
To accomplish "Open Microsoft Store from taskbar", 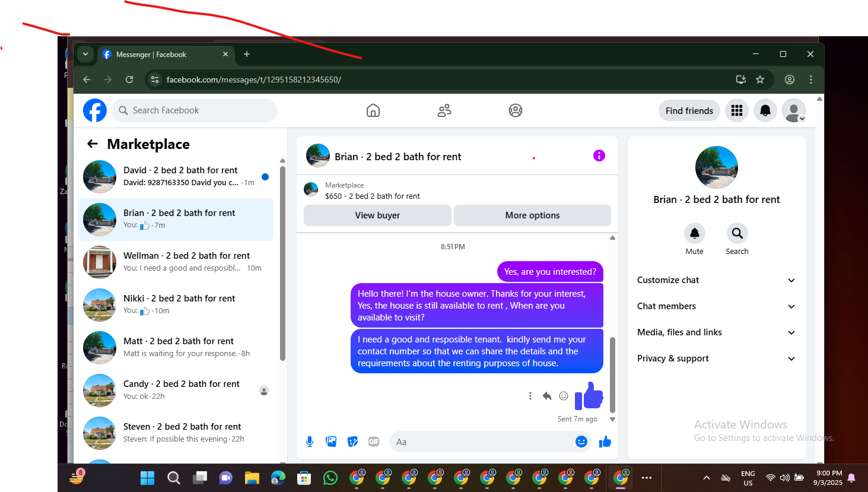I will (x=304, y=478).
